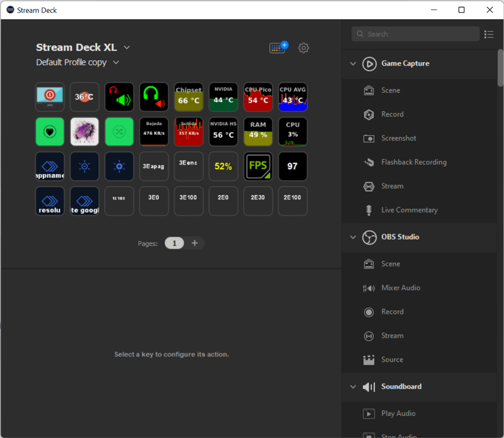Add a new page with plus button
Image resolution: width=504 pixels, height=438 pixels.
[x=194, y=243]
